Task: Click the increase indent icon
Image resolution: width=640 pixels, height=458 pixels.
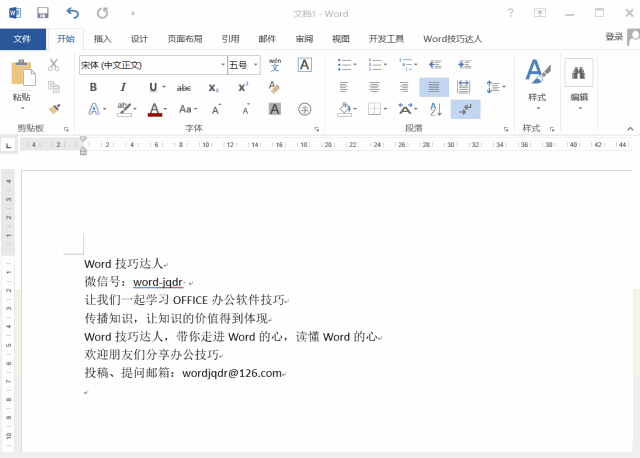Action: (x=464, y=64)
